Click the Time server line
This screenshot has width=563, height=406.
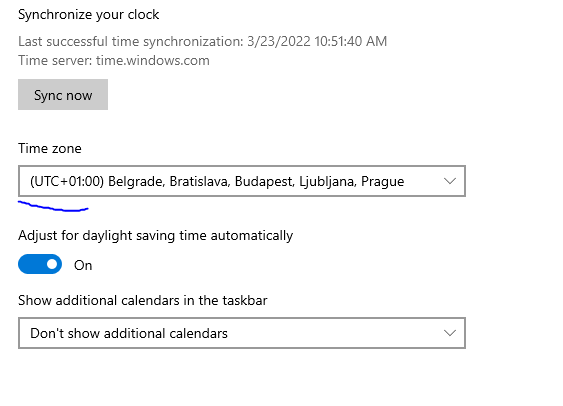pyautogui.click(x=114, y=60)
